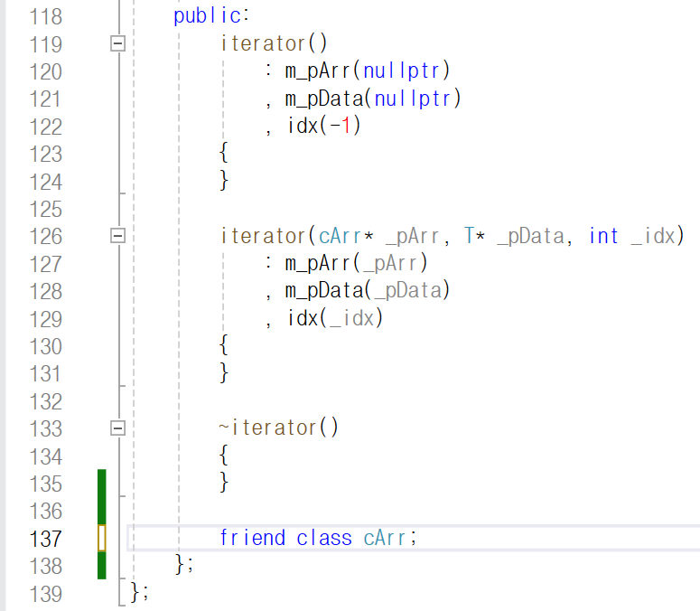Image resolution: width=700 pixels, height=611 pixels.
Task: Click line number 132 in the gutter
Action: (x=45, y=401)
